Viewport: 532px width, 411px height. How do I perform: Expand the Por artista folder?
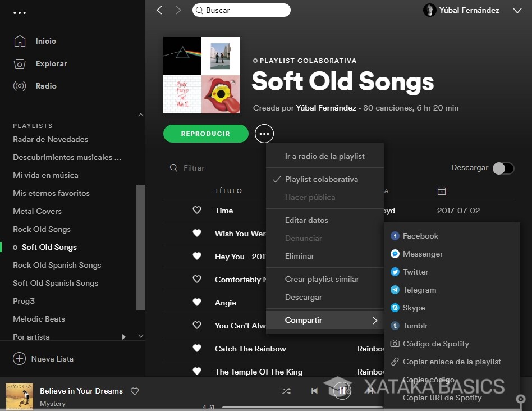pyautogui.click(x=123, y=337)
